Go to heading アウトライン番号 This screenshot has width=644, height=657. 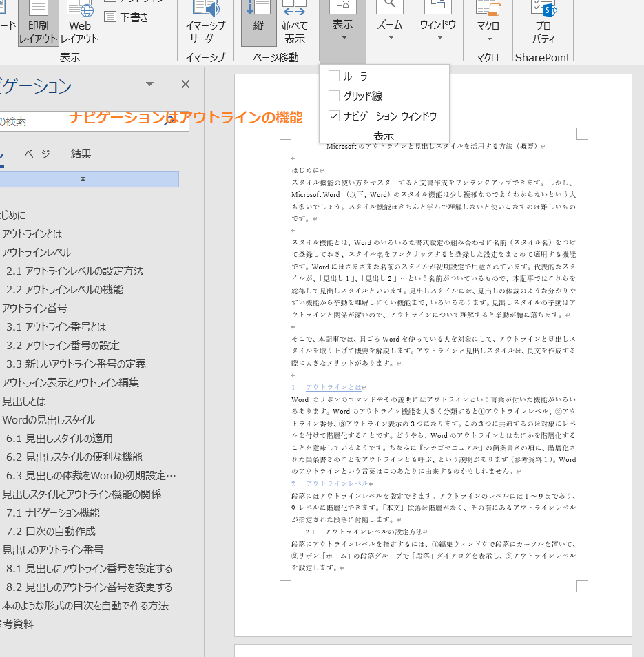click(34, 309)
